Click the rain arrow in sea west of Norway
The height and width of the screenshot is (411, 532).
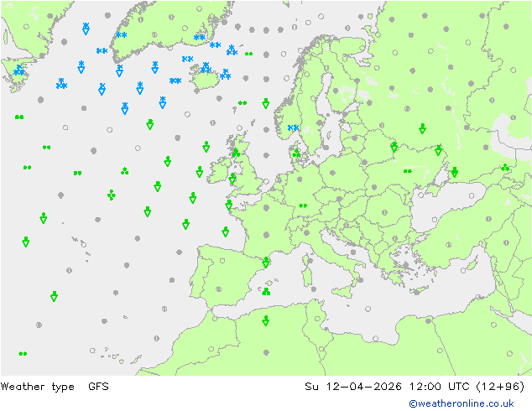[266, 103]
